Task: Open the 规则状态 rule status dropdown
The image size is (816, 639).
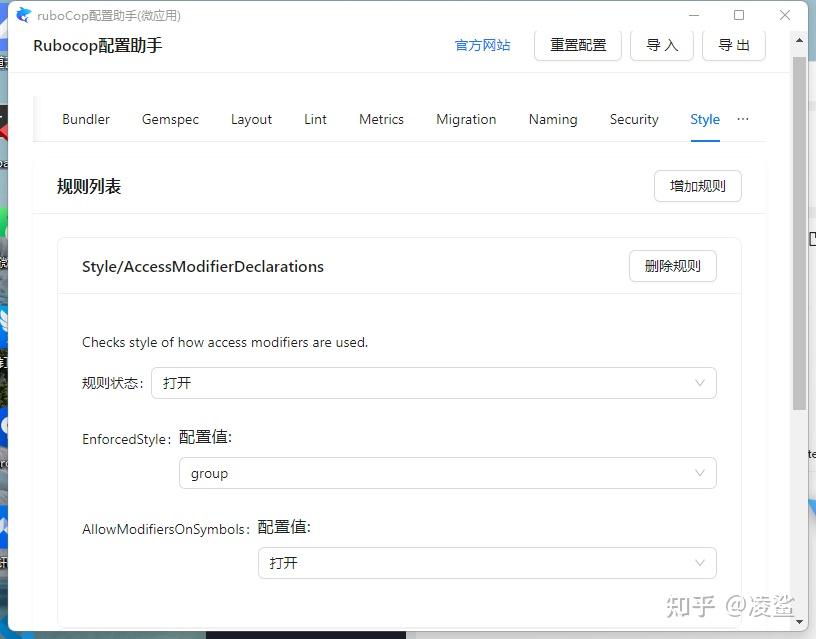Action: [x=433, y=383]
